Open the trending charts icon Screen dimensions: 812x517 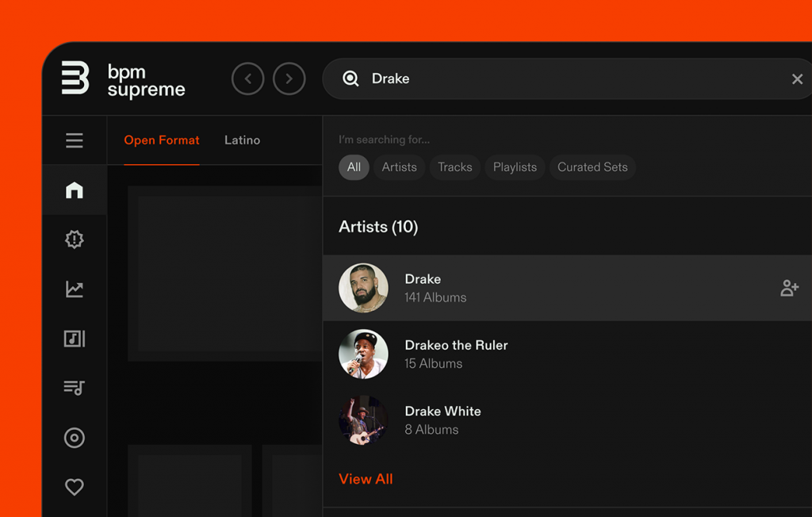click(x=75, y=289)
